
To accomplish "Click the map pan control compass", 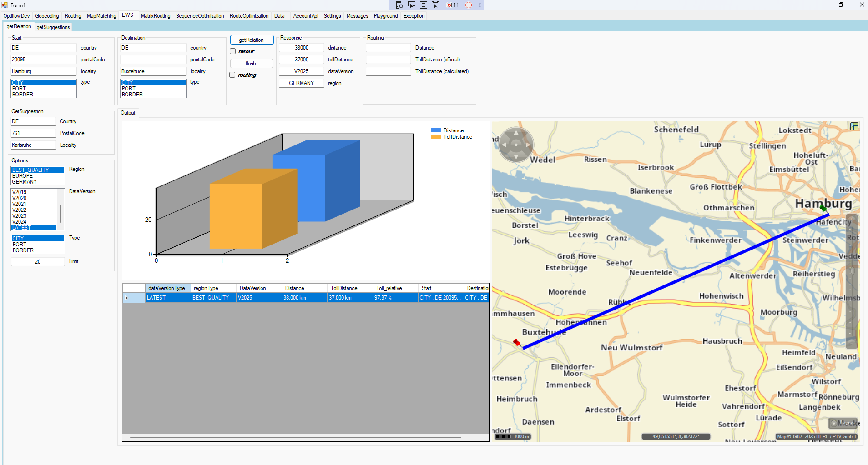I will click(x=516, y=145).
